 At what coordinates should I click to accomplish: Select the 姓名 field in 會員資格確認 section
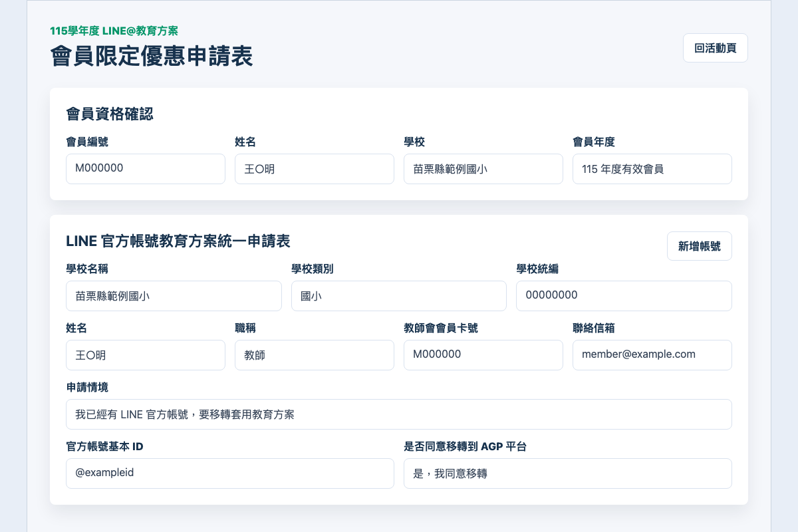point(315,169)
